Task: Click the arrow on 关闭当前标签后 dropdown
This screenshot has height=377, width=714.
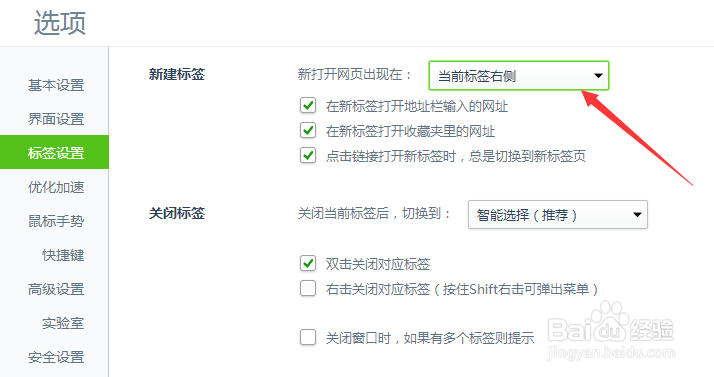Action: pyautogui.click(x=637, y=214)
